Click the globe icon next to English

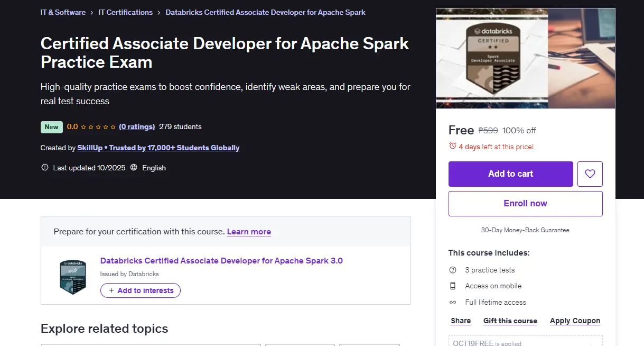click(x=134, y=168)
